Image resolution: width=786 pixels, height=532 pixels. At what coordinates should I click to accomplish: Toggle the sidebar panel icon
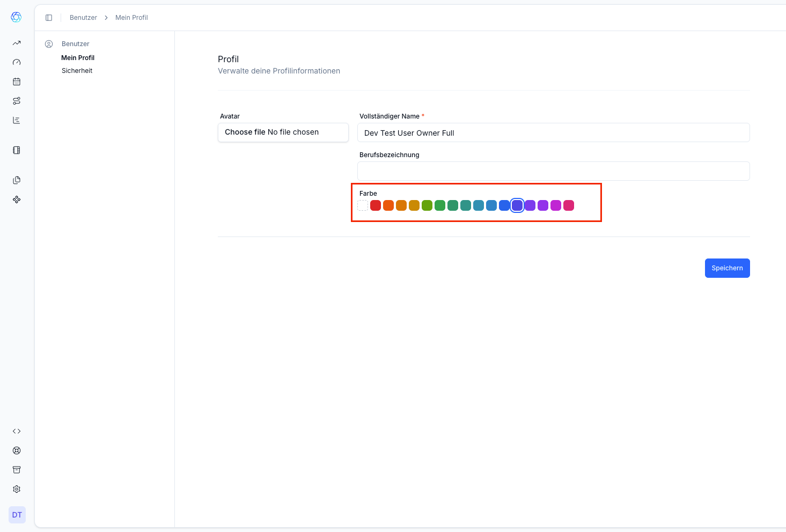pos(49,18)
